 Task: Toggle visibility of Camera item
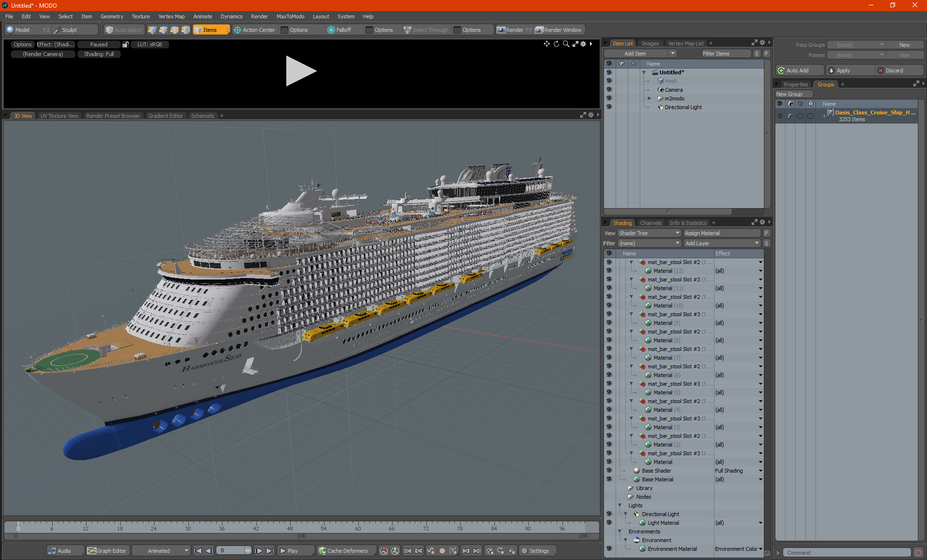pyautogui.click(x=609, y=90)
